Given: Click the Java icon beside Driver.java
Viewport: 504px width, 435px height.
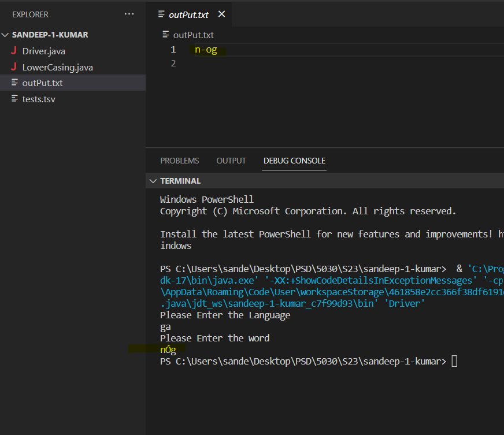Looking at the screenshot, I should [x=13, y=50].
